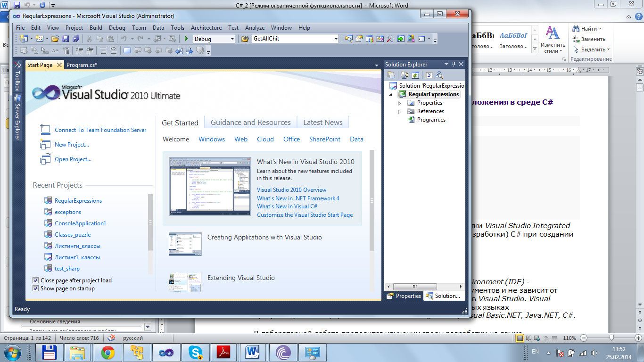The width and height of the screenshot is (644, 362).
Task: Open the Debug menu
Action: (117, 28)
